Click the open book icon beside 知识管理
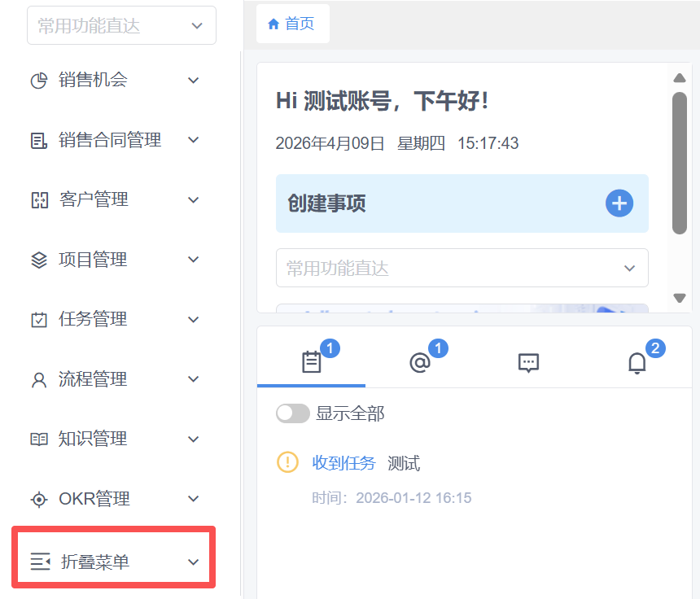Viewport: 700px width, 599px height. click(x=39, y=439)
